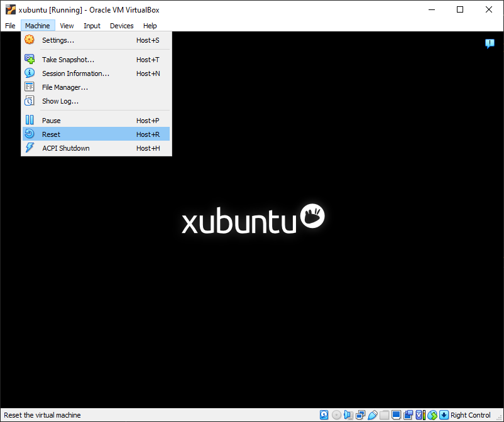
Task: Click the 'Reset the virtual machine' status text
Action: [x=42, y=415]
